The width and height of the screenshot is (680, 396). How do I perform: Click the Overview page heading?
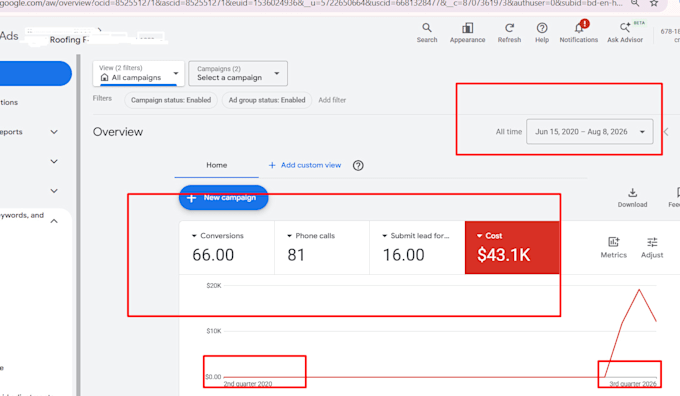118,132
